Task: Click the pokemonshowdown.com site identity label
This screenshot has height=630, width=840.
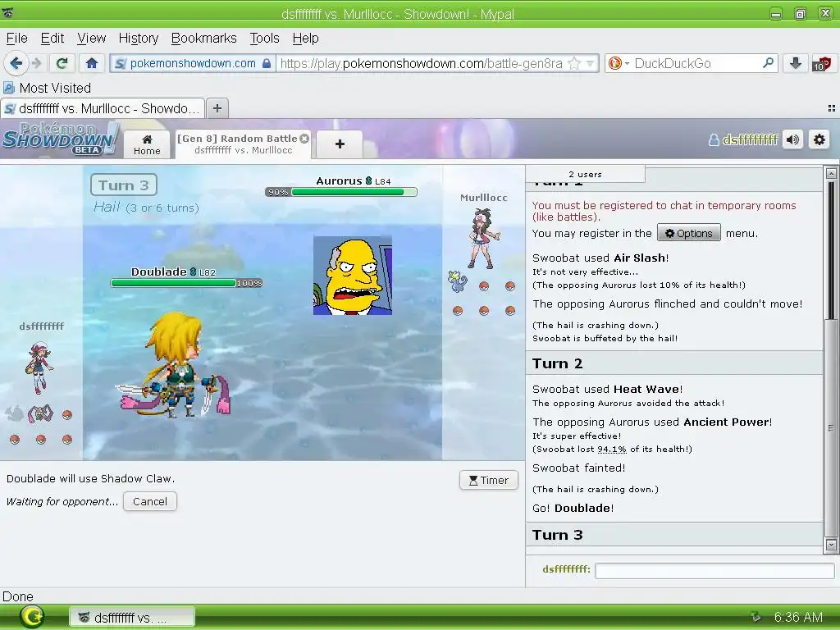Action: point(192,63)
